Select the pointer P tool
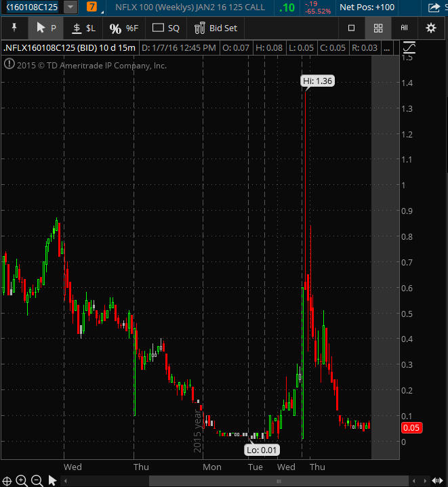This screenshot has height=487, width=448. [x=46, y=28]
